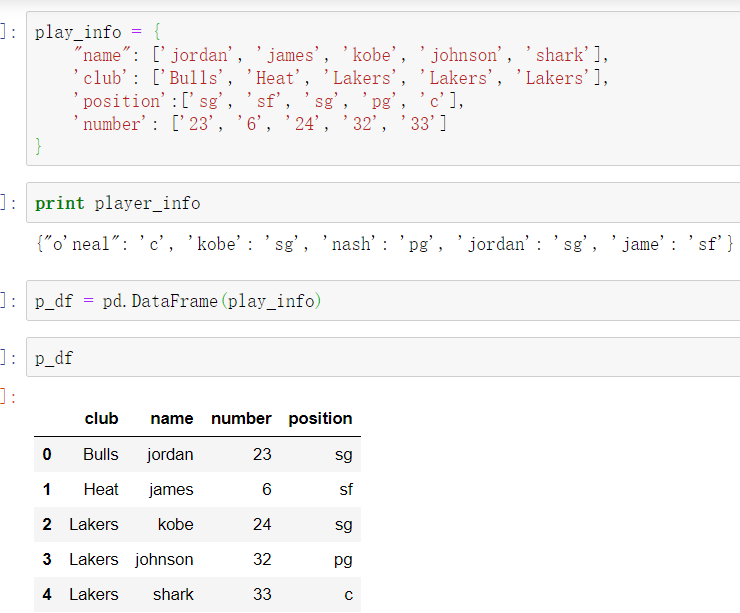Select the 'c' position cell in row 4
The image size is (740, 613).
pyautogui.click(x=348, y=595)
